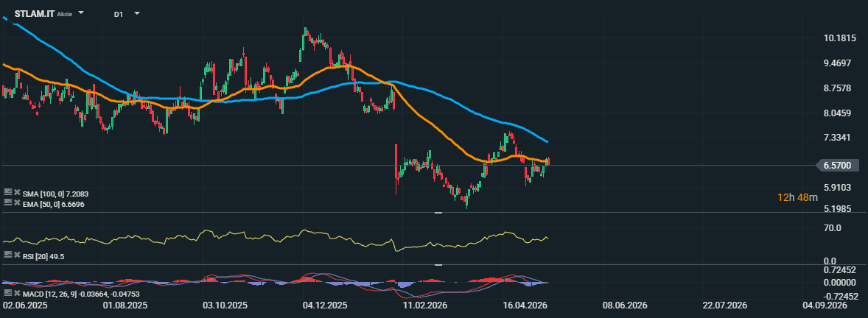The image size is (868, 318).
Task: Click the MACD [12, 26, 9] label text
Action: pyautogui.click(x=50, y=293)
